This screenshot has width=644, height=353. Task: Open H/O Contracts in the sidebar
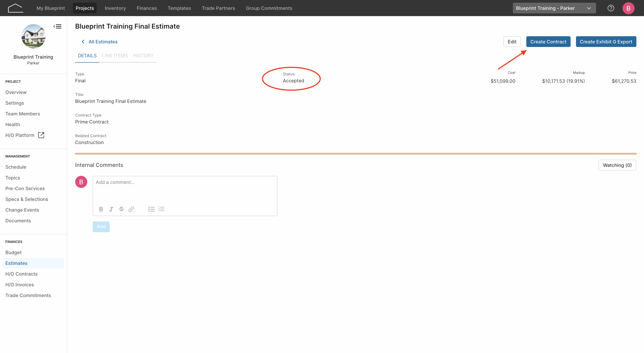[21, 274]
